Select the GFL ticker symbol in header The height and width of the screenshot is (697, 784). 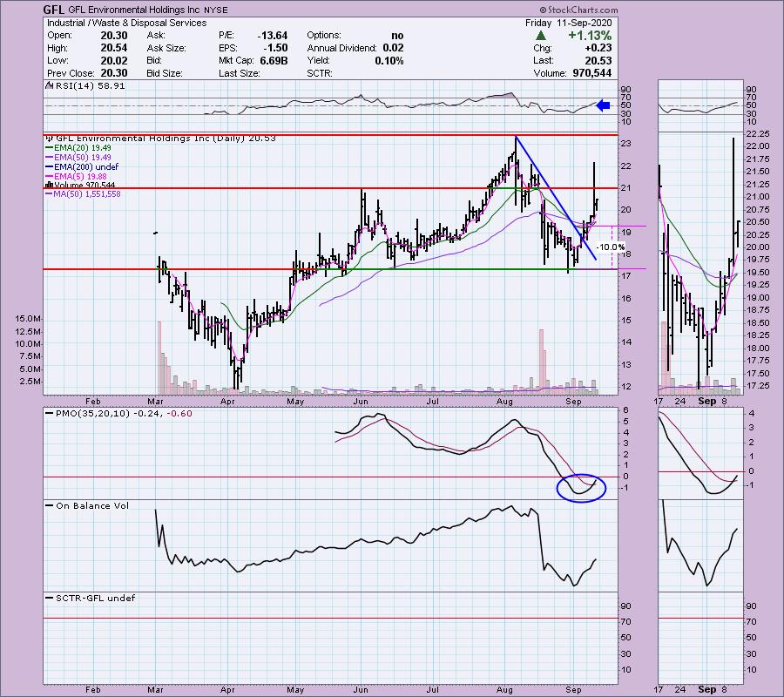53,10
